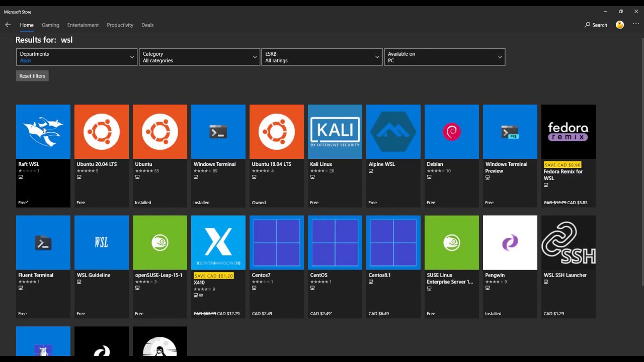Click the Results for: wsl heading
This screenshot has height=362, width=644.
[x=44, y=40]
